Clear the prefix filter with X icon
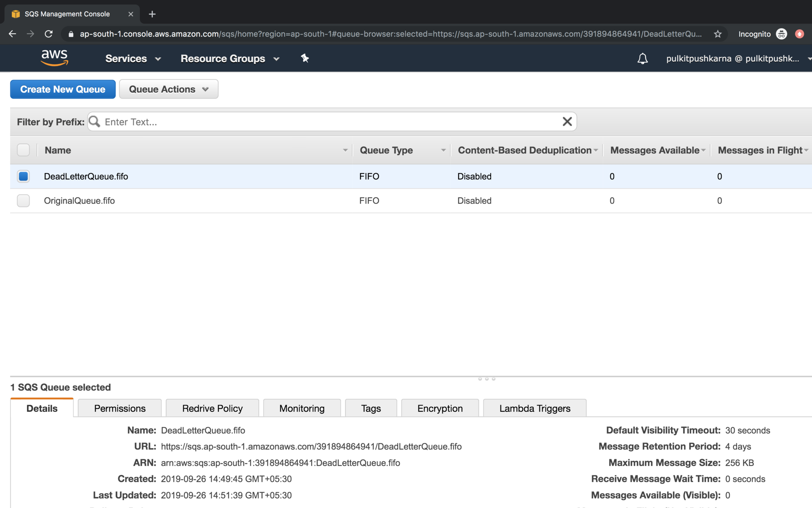The height and width of the screenshot is (508, 812). (567, 122)
